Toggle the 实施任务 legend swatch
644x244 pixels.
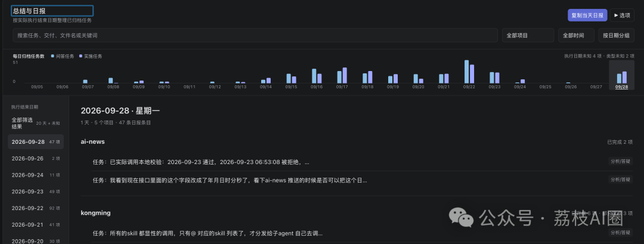pos(81,56)
